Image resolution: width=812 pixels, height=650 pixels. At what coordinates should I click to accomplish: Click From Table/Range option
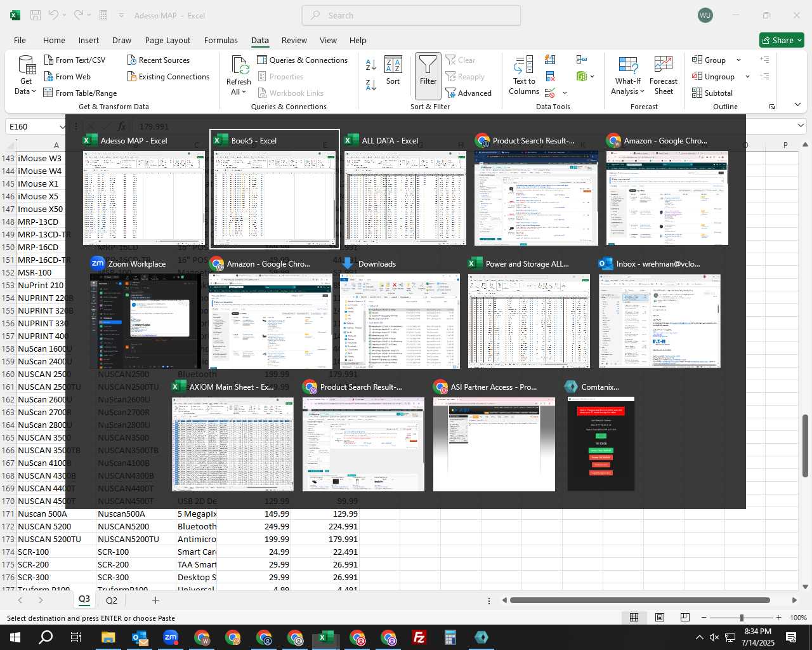coord(80,93)
